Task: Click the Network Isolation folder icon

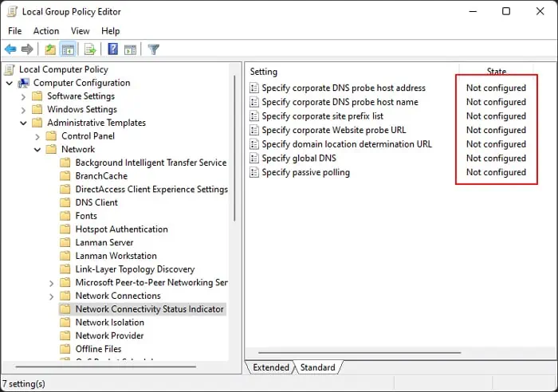Action: tap(65, 322)
